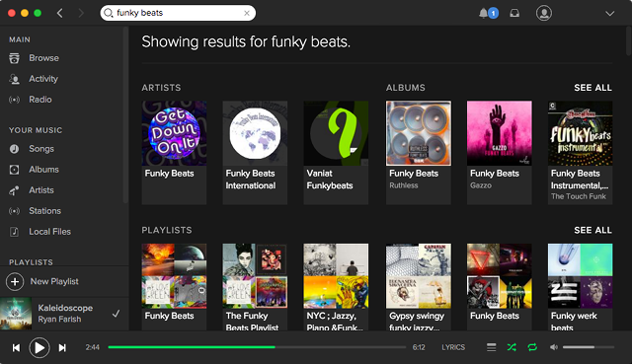The image size is (632, 364).
Task: Open Funky Beats album by Ruthless
Action: coord(419,133)
